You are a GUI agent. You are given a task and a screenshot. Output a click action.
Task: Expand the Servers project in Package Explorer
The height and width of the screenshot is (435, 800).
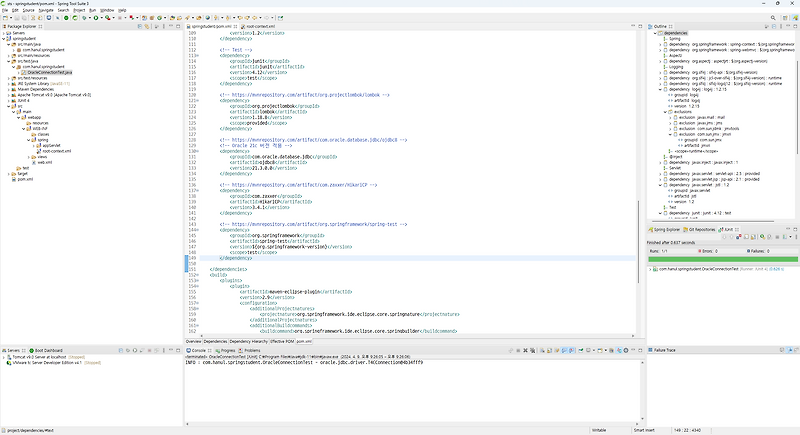click(x=4, y=33)
